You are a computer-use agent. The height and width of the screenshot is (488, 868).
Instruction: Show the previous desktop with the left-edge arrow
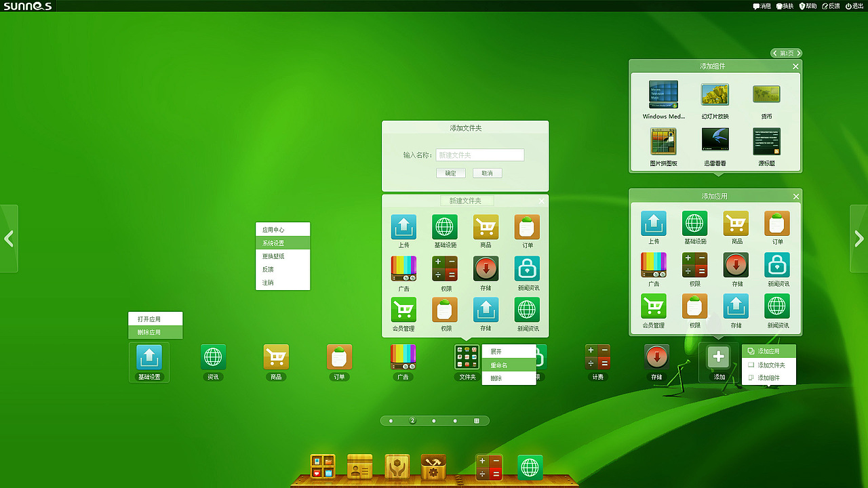pos(9,239)
